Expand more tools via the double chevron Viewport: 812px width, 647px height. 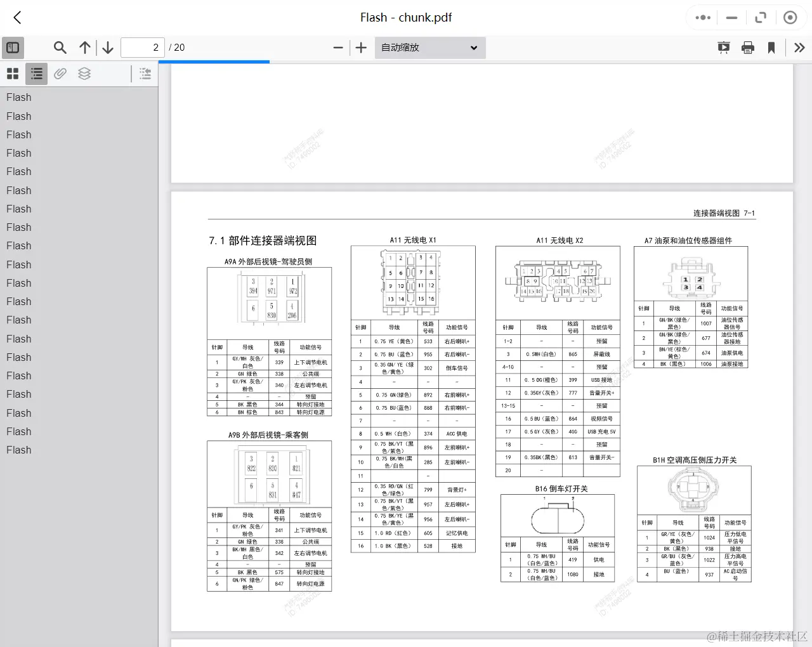pyautogui.click(x=799, y=48)
